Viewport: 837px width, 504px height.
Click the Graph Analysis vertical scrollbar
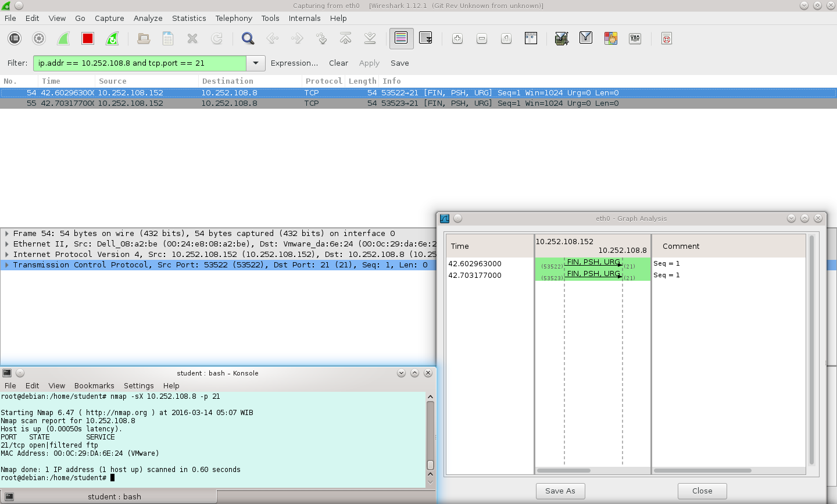812,350
